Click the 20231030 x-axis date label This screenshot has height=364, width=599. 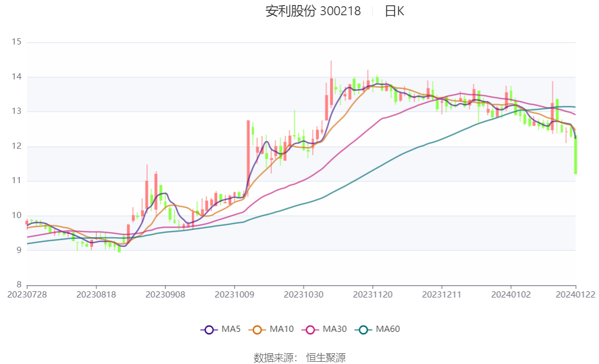tap(303, 295)
